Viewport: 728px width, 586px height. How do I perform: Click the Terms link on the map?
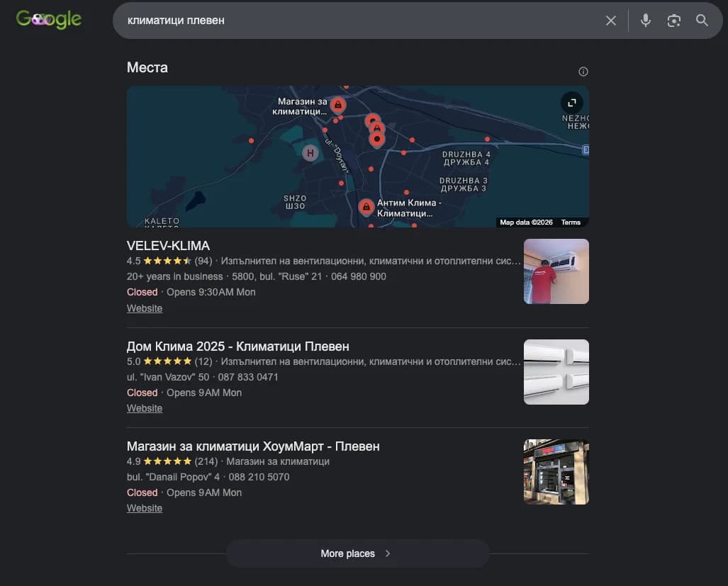pos(571,222)
